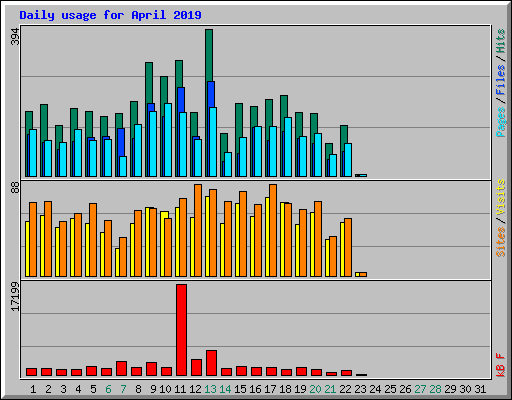
Task: Click day label 30 on the x-axis
Action: pyautogui.click(x=465, y=389)
